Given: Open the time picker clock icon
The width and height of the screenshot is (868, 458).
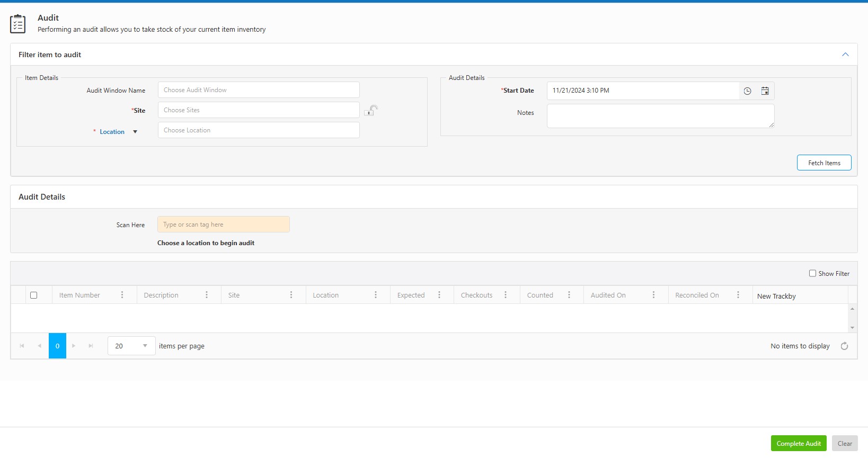Looking at the screenshot, I should 747,91.
